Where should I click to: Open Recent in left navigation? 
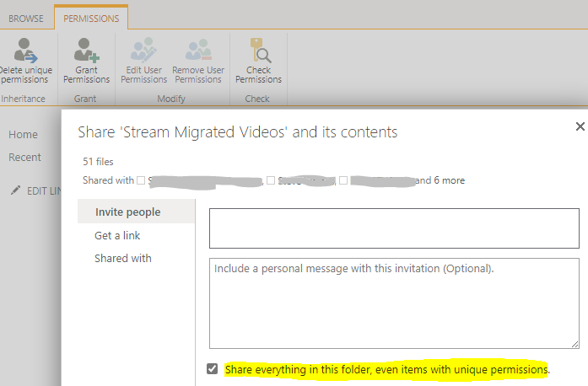(24, 157)
